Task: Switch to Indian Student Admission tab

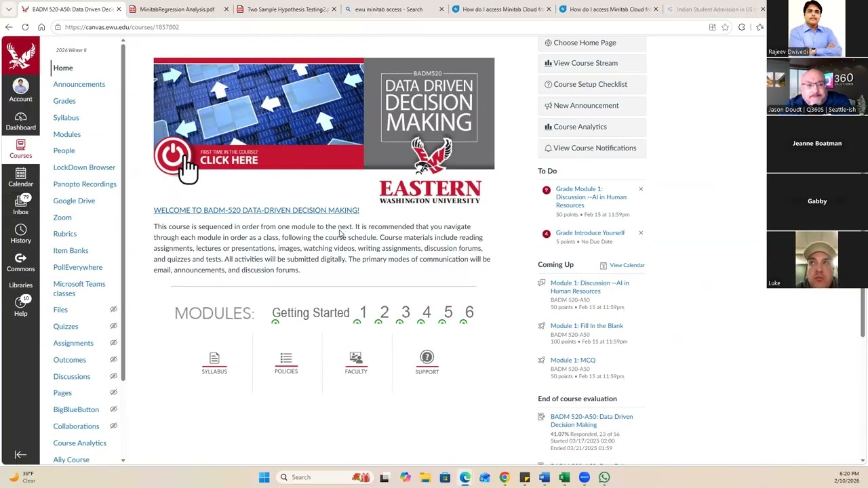Action: pyautogui.click(x=715, y=9)
